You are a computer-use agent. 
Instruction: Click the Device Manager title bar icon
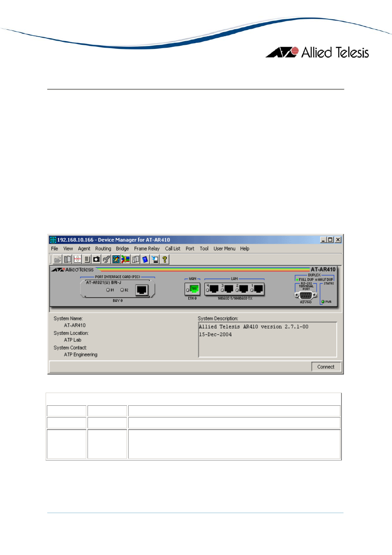pos(53,240)
